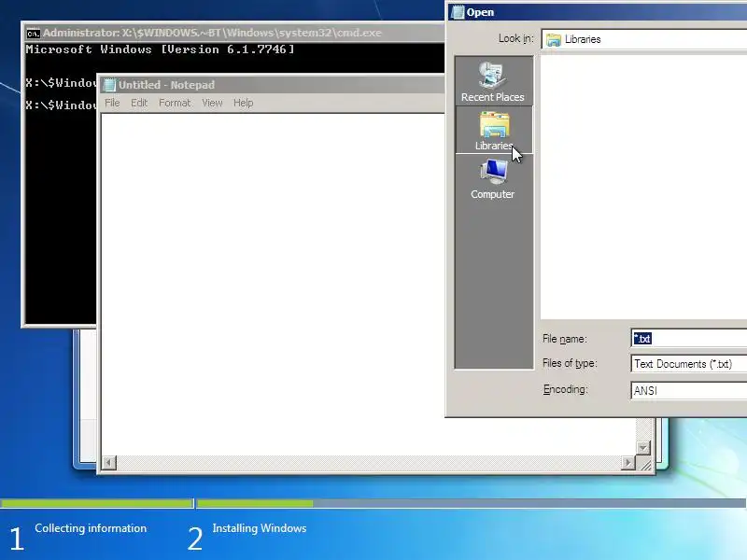747x560 pixels.
Task: Open Notepad View menu
Action: pyautogui.click(x=212, y=103)
